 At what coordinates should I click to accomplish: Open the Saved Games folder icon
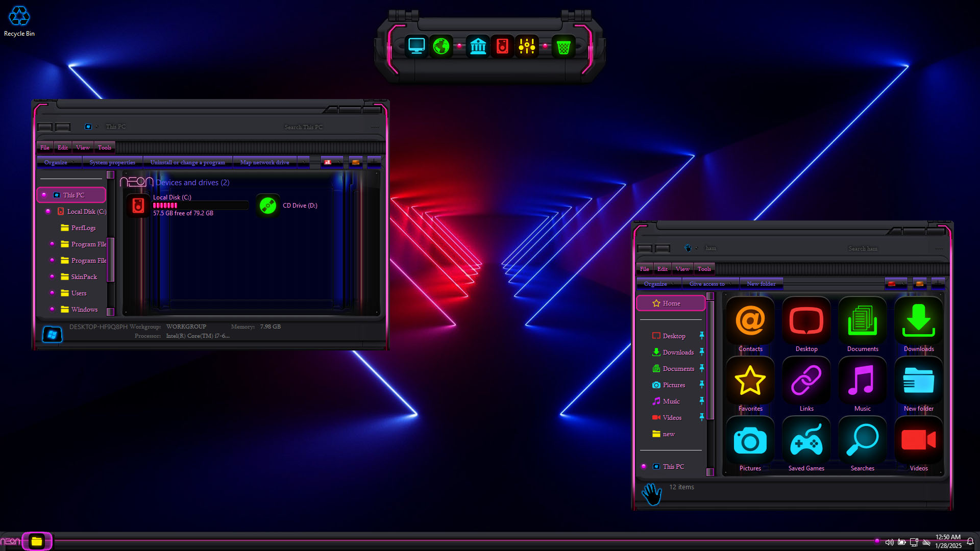coord(806,441)
